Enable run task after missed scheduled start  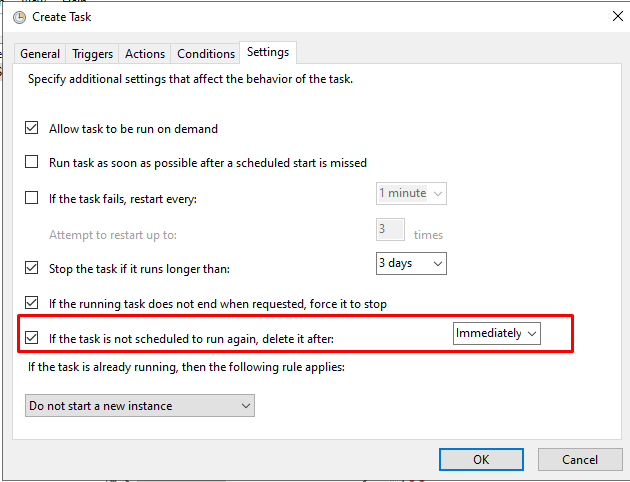click(32, 162)
